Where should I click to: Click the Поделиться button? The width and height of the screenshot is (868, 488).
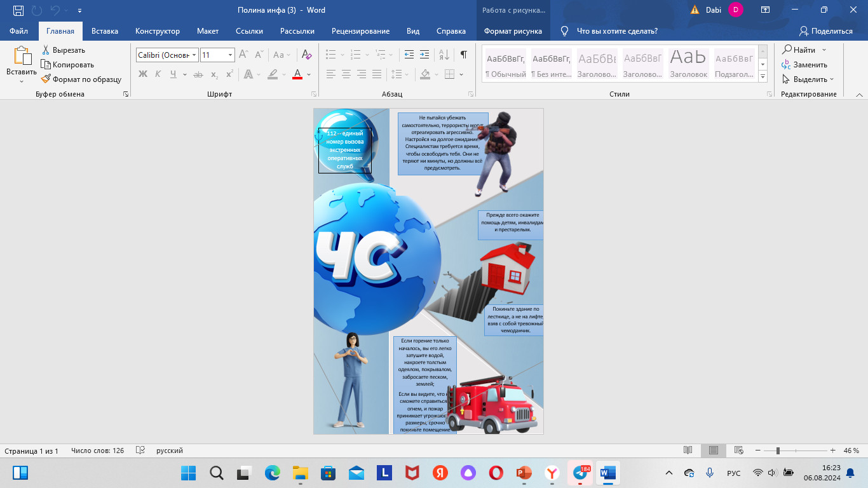(x=825, y=31)
